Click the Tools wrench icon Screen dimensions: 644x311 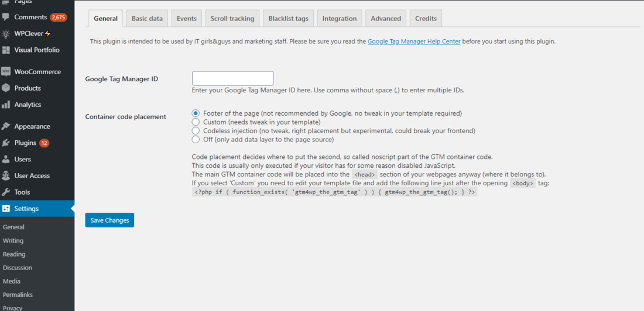6,192
